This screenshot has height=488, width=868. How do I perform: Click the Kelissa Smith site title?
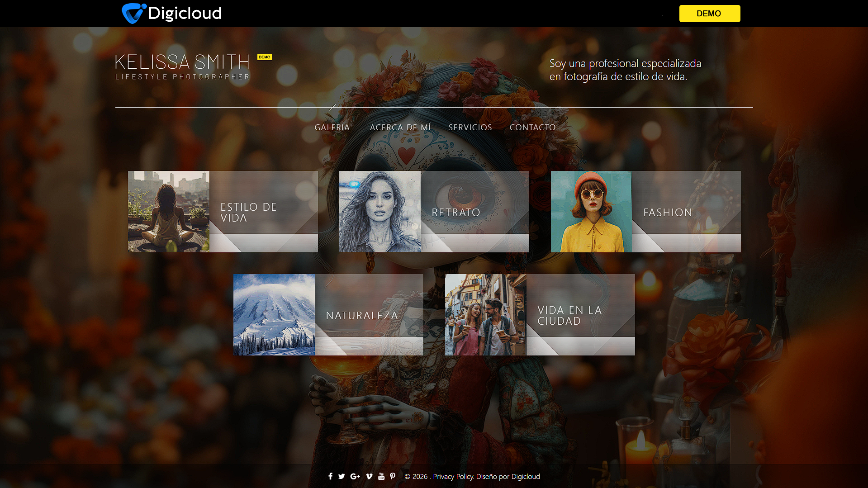coord(182,62)
